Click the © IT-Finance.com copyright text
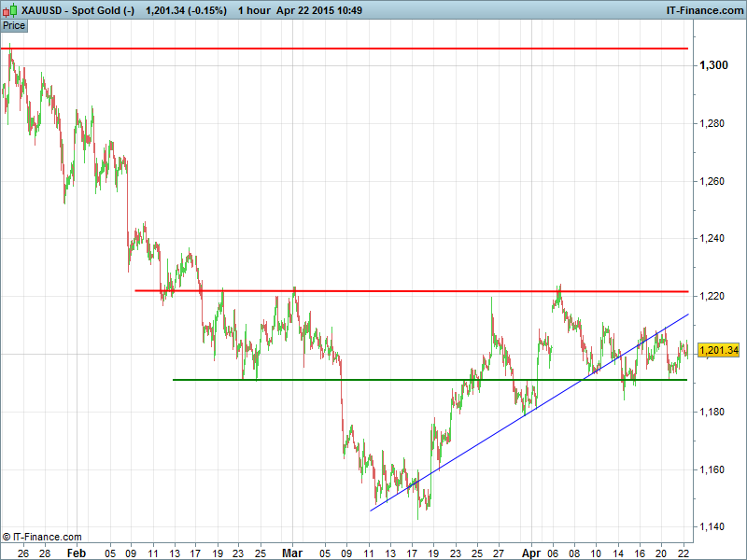The height and width of the screenshot is (560, 747). point(42,537)
